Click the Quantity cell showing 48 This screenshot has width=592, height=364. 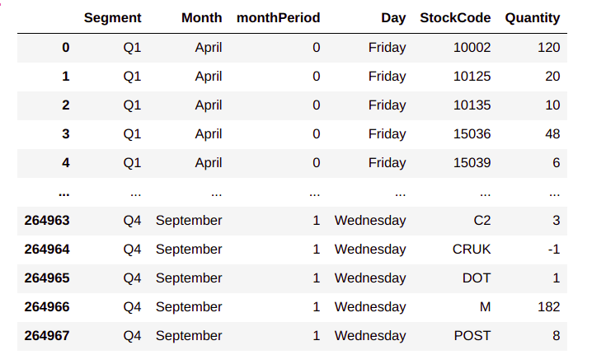tap(552, 133)
